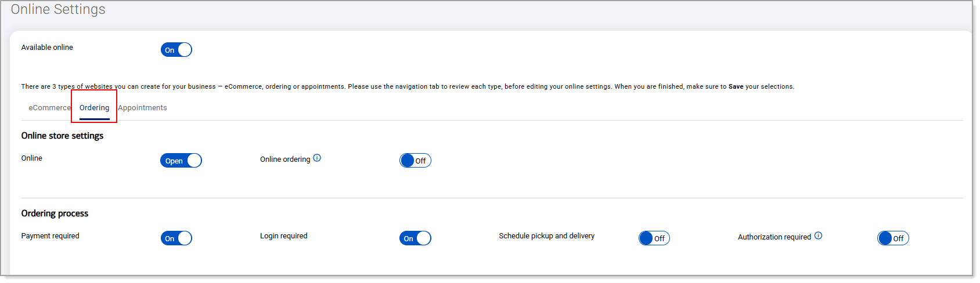Click the Online ordering label text
This screenshot has height=283, width=980.
285,159
